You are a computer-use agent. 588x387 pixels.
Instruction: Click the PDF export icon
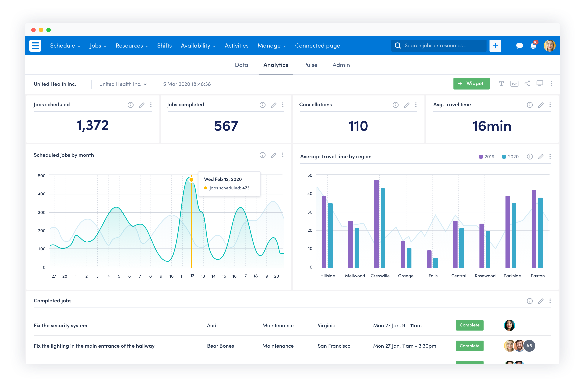click(514, 84)
